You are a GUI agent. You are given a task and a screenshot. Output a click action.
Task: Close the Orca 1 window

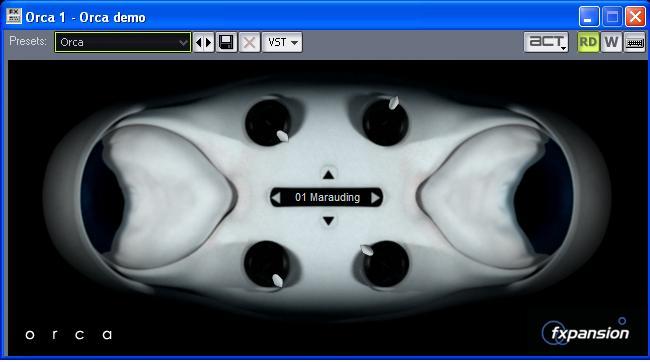point(635,17)
